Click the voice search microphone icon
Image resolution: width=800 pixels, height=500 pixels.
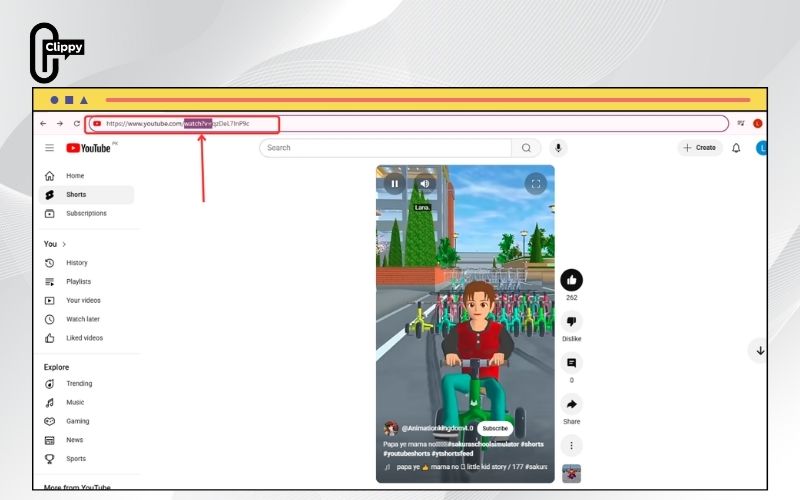pyautogui.click(x=558, y=148)
